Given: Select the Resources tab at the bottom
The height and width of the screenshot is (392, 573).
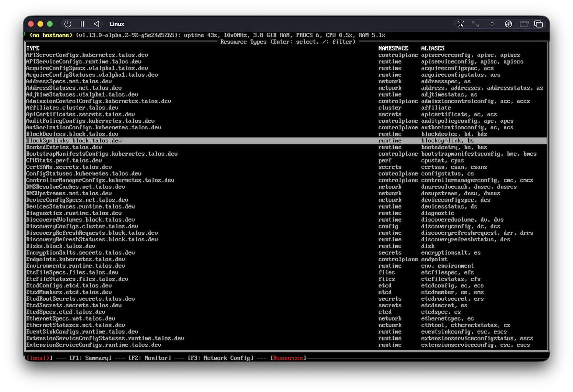Looking at the screenshot, I should tap(288, 358).
